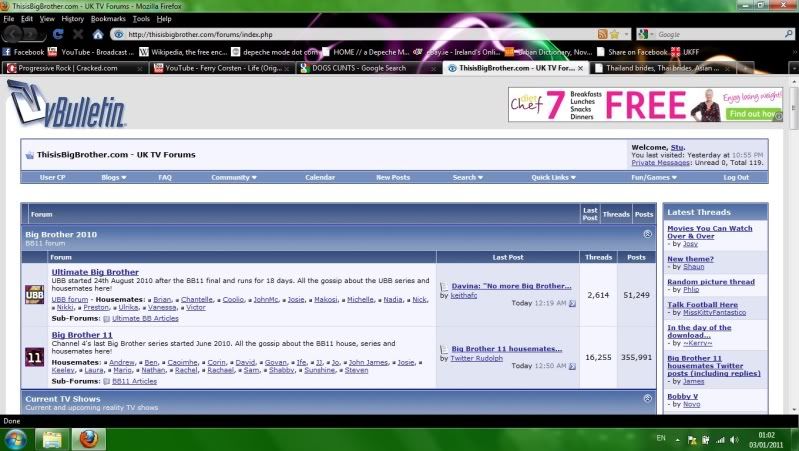Open the User CP link
The height and width of the screenshot is (451, 799).
click(x=52, y=177)
